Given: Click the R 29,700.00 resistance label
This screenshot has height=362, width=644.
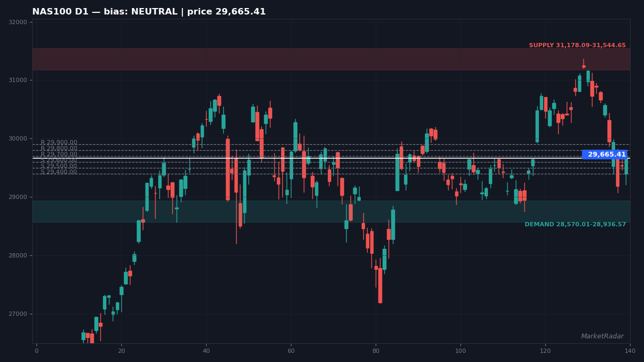Looking at the screenshot, I should pyautogui.click(x=59, y=154).
